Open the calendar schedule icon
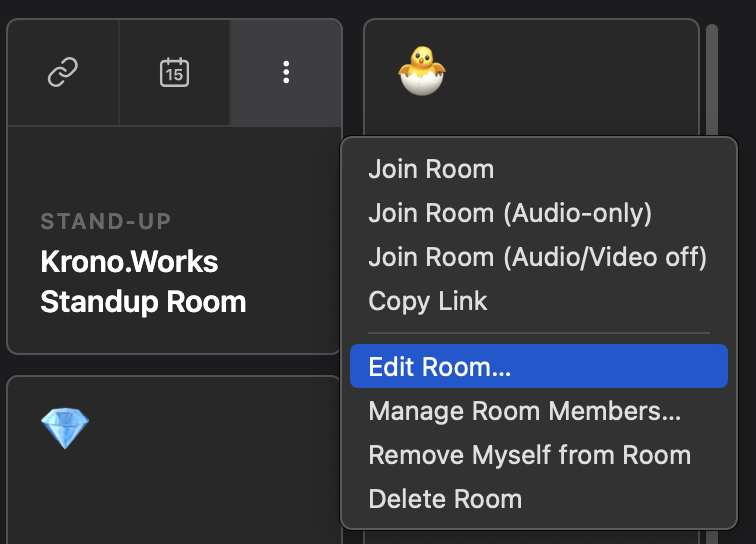The width and height of the screenshot is (756, 544). [x=174, y=72]
